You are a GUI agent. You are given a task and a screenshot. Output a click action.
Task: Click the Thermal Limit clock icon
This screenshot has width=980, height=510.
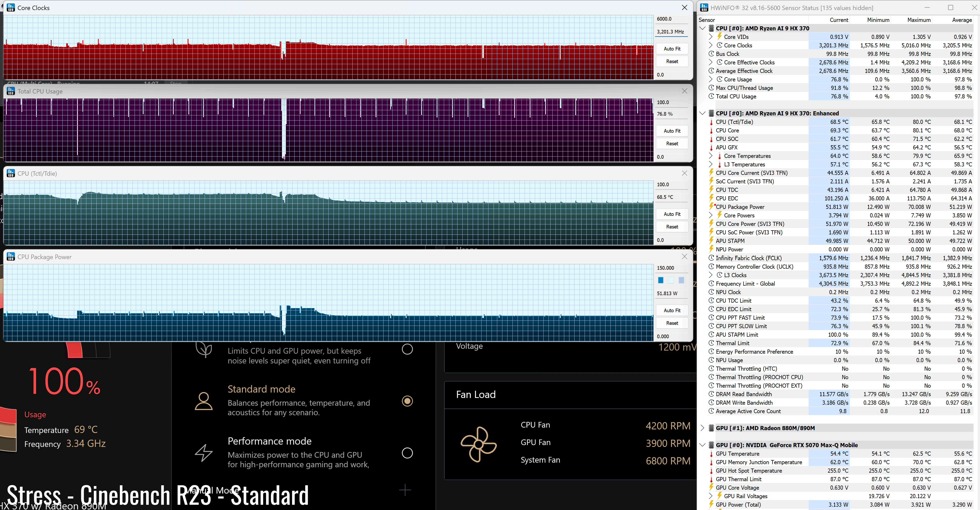point(711,343)
